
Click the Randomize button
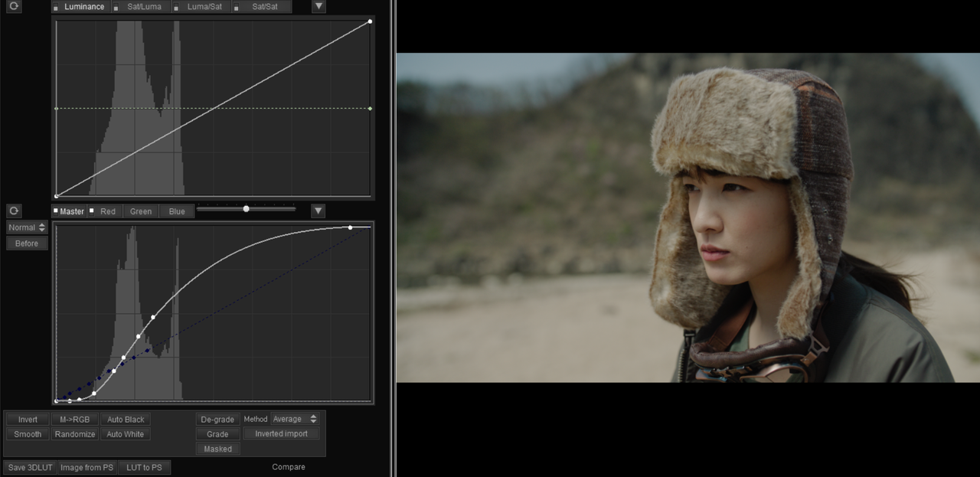[74, 434]
